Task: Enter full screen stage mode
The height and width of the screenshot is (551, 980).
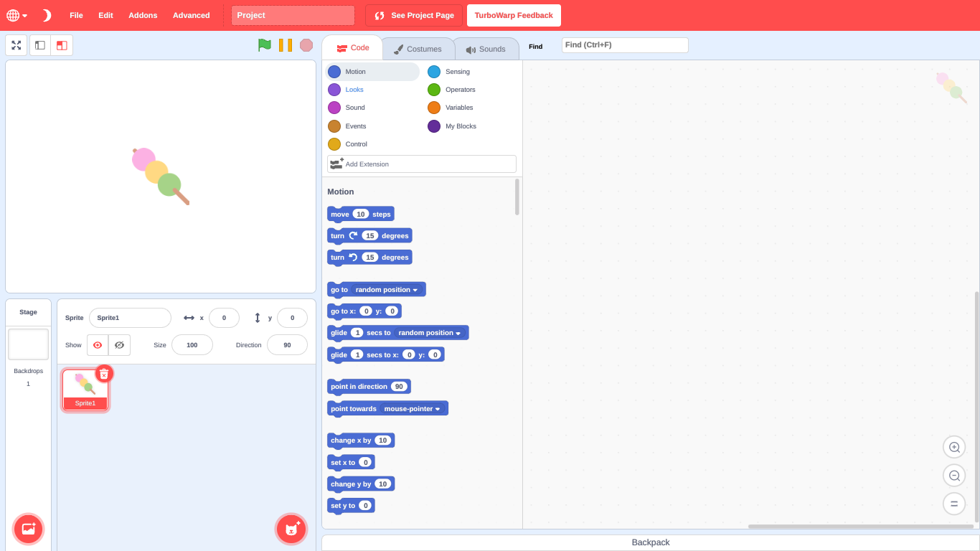Action: [16, 45]
